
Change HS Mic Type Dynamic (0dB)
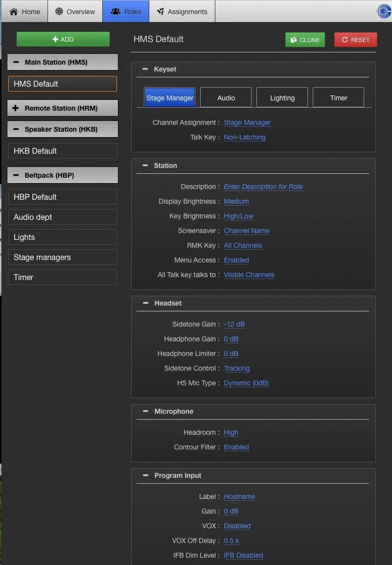(246, 383)
